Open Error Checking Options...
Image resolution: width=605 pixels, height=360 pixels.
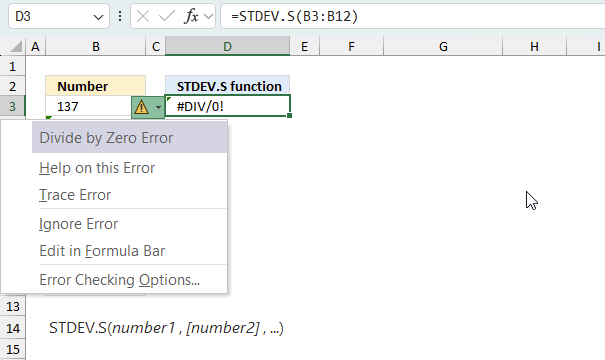tap(120, 280)
